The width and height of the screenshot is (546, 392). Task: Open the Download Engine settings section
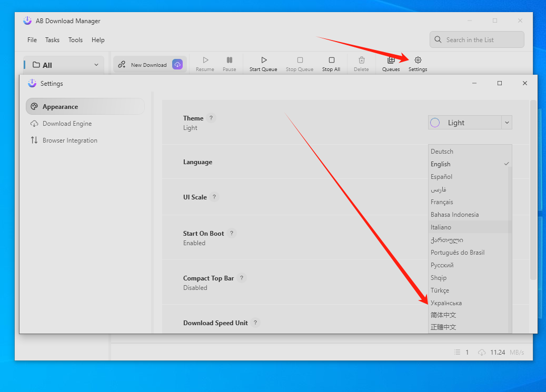point(85,124)
